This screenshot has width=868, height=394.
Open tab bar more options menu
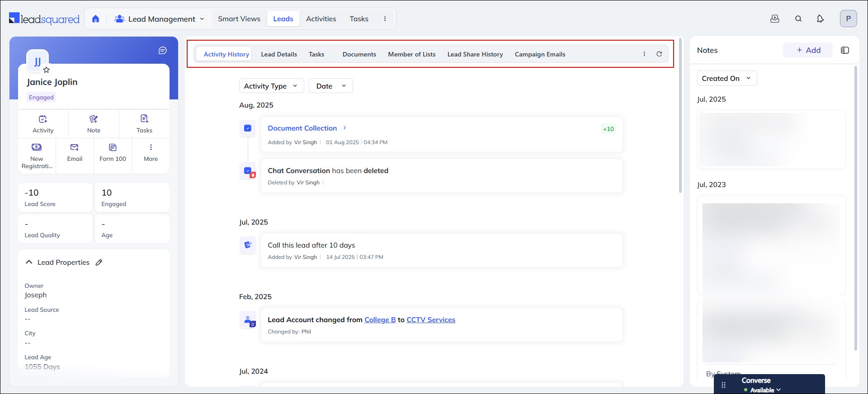pos(644,54)
